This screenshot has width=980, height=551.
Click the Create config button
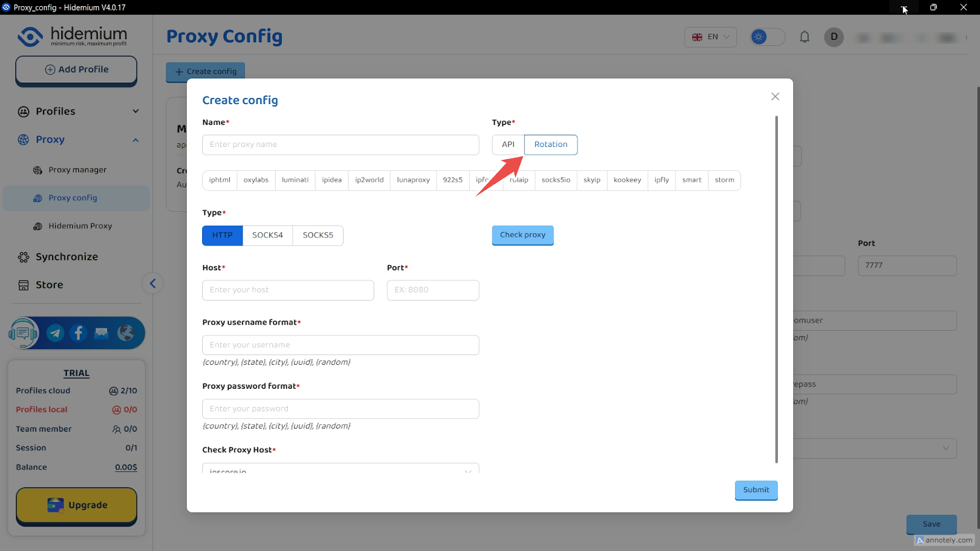click(205, 72)
